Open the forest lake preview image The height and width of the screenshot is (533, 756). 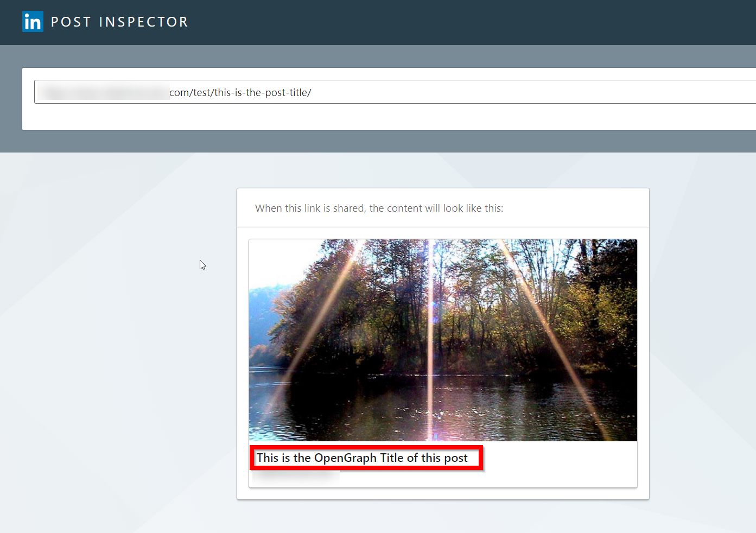(x=443, y=340)
